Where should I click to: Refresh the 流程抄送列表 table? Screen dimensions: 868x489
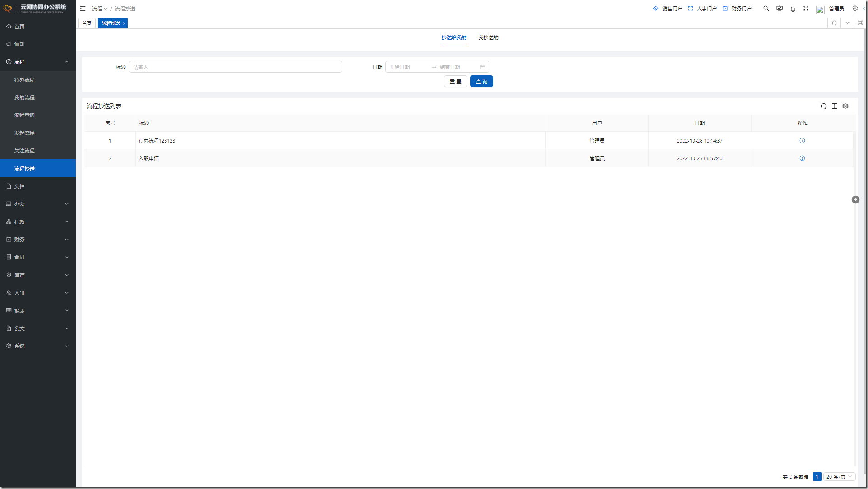point(824,106)
